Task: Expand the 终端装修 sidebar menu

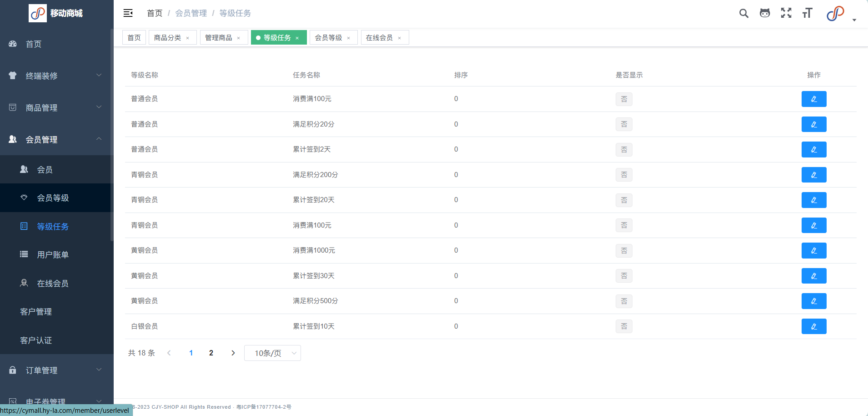Action: pos(56,76)
